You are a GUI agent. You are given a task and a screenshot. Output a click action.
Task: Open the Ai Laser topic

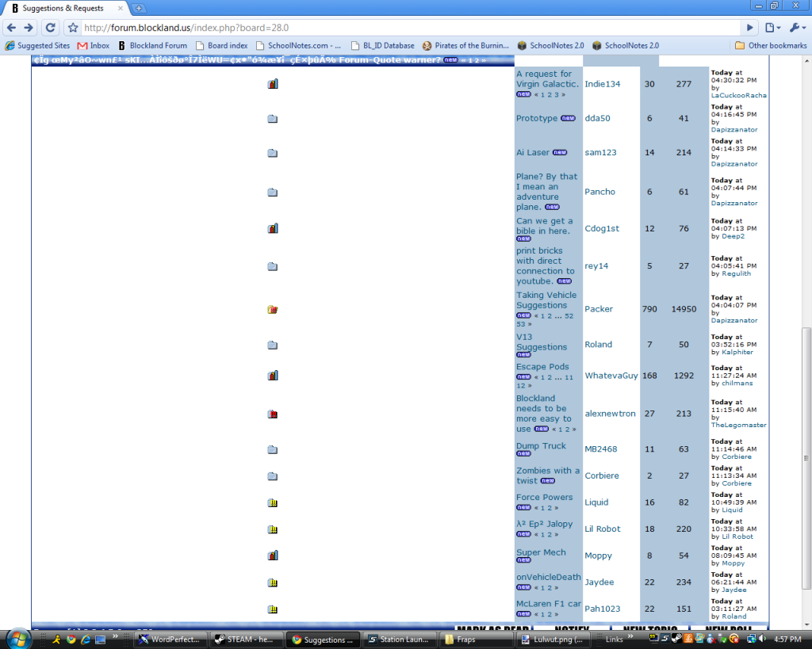[x=532, y=152]
